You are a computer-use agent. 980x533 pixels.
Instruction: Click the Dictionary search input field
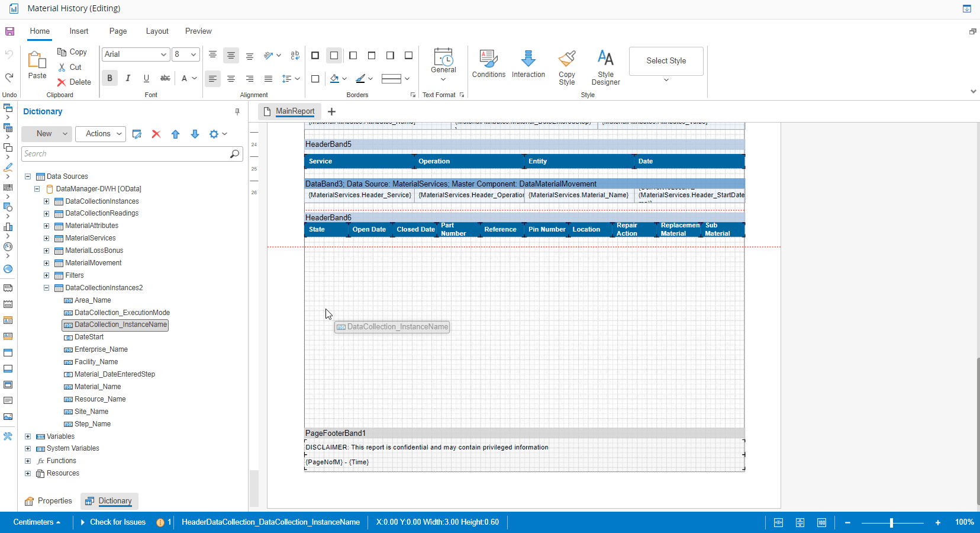pyautogui.click(x=125, y=154)
